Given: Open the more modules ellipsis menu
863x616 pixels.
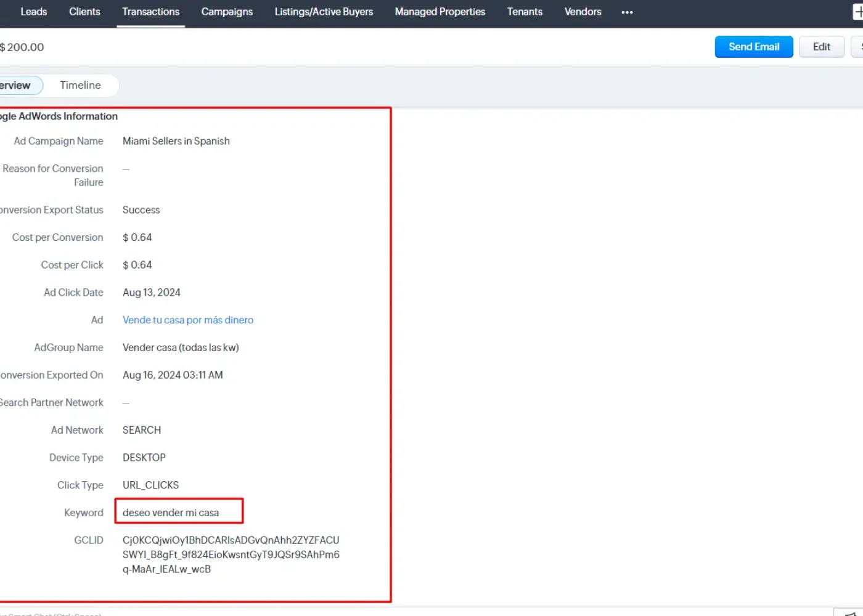Looking at the screenshot, I should [627, 12].
